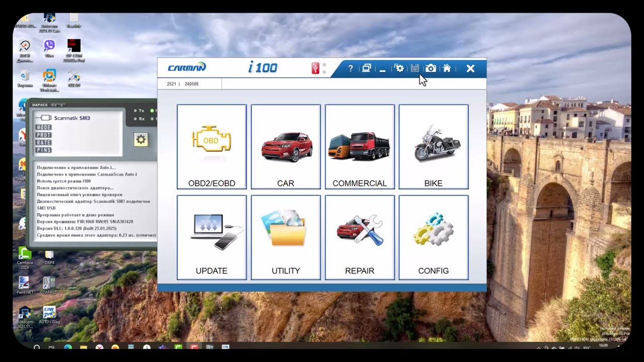
Task: Click the log line 'Используется режим i100'
Action: pos(64,181)
